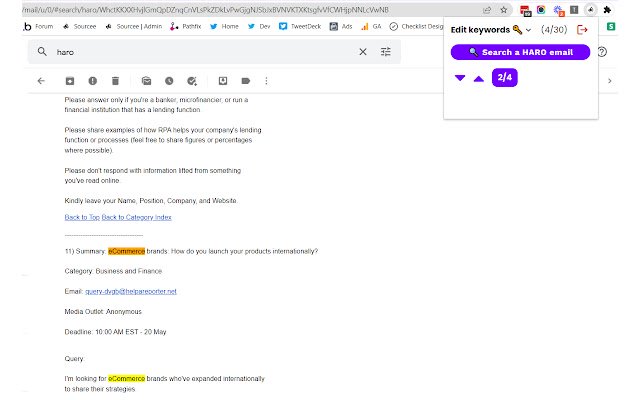This screenshot has width=640, height=400.
Task: Delete this email with trash icon
Action: 116,81
